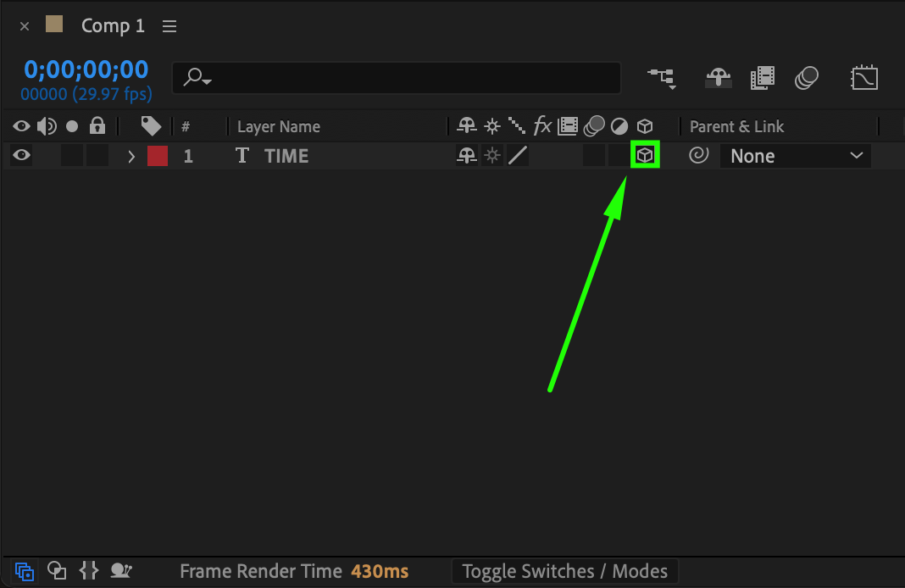The height and width of the screenshot is (588, 905).
Task: Toggle visibility eye of the TIME layer
Action: (x=21, y=155)
